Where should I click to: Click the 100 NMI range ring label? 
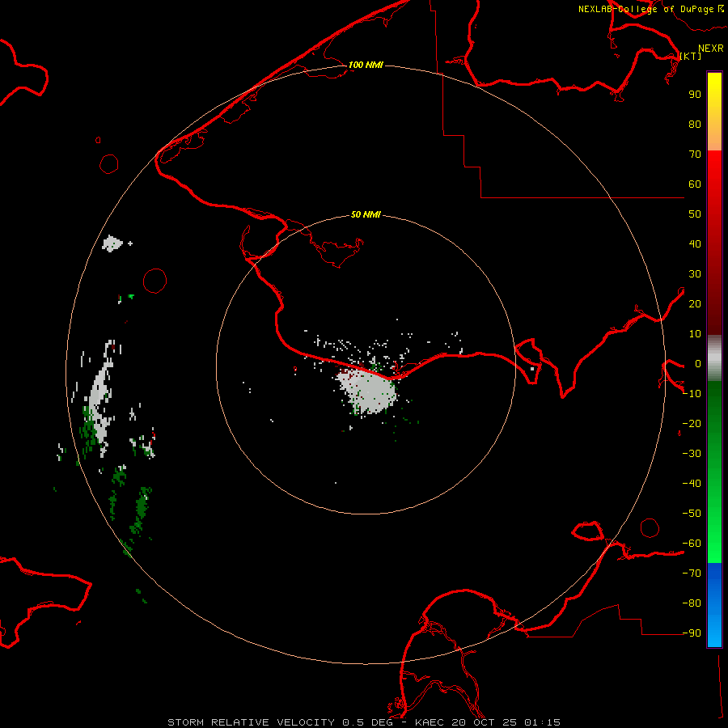point(366,65)
